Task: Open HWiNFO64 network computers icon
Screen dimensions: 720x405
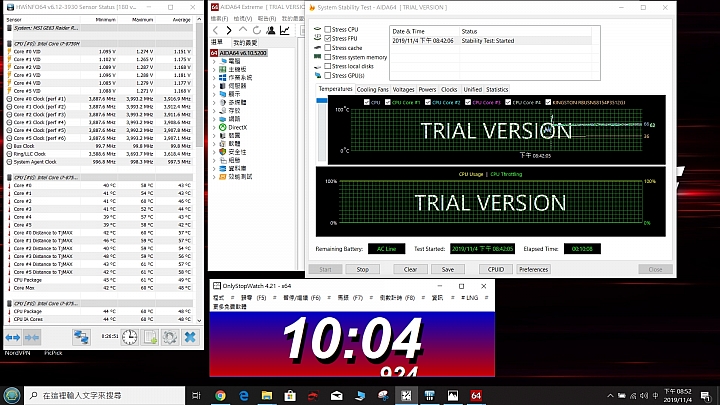Action: point(81,338)
